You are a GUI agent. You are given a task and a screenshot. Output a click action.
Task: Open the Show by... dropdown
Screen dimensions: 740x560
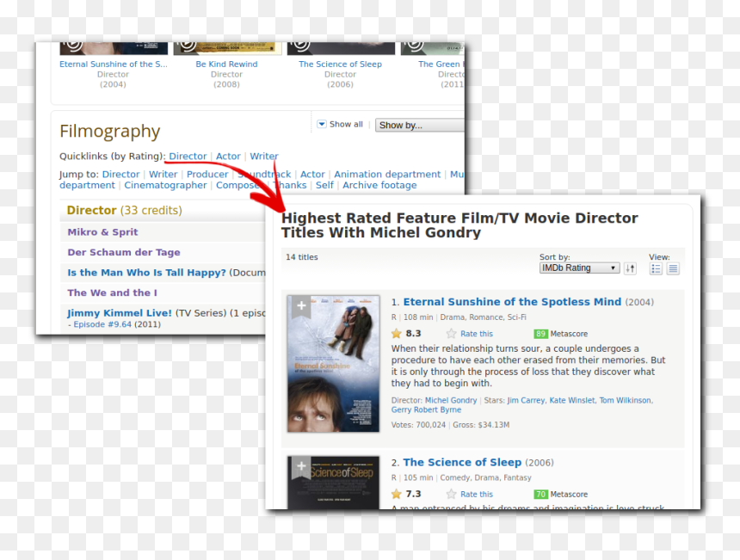(420, 125)
